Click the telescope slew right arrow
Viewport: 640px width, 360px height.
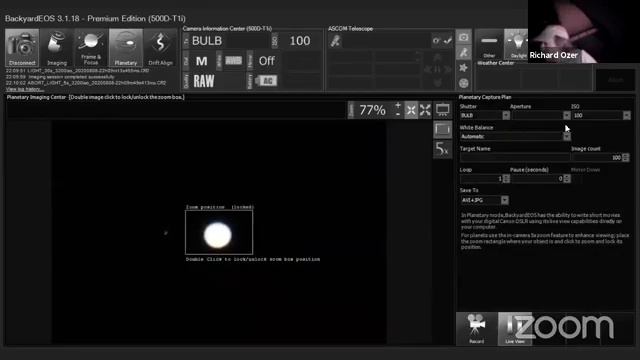[x=448, y=69]
